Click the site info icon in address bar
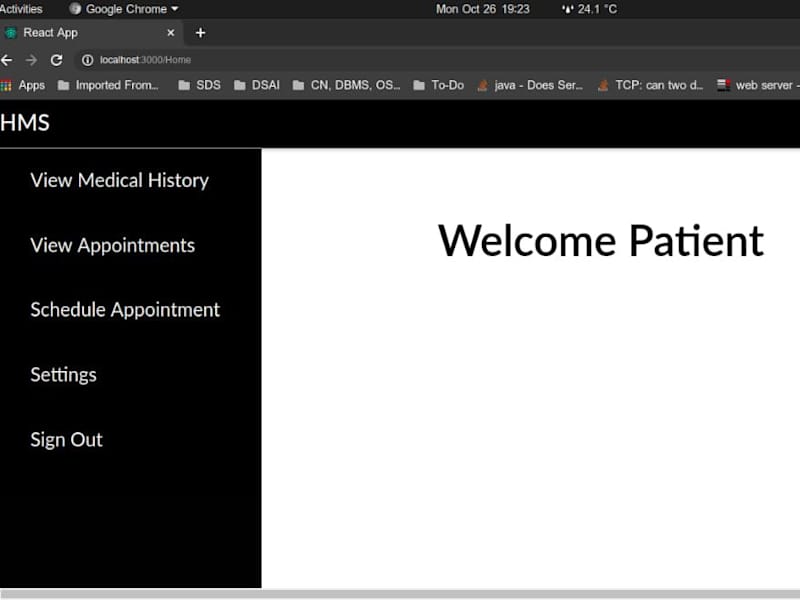Viewport: 800px width, 600px height. point(87,60)
